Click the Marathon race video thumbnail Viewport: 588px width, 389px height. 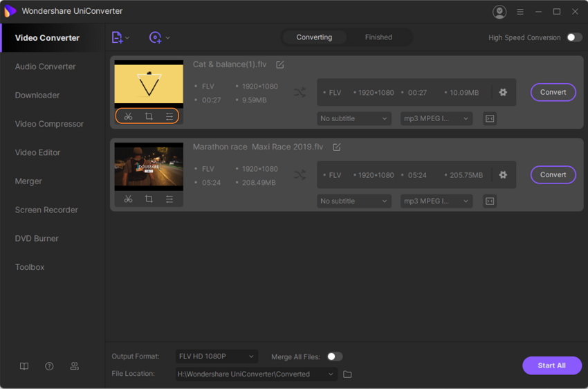coord(149,166)
